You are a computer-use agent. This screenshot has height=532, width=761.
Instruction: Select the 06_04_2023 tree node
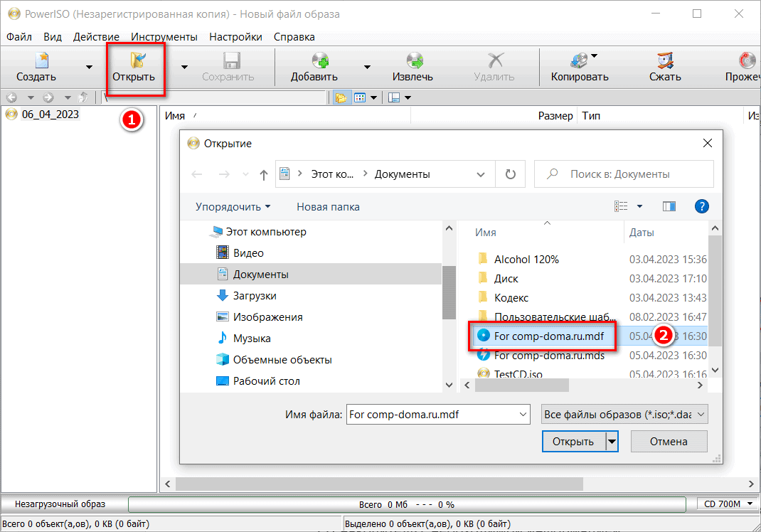pos(50,115)
